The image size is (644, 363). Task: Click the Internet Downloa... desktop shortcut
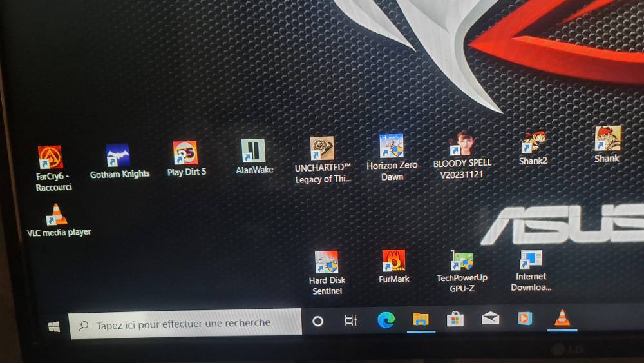click(531, 259)
